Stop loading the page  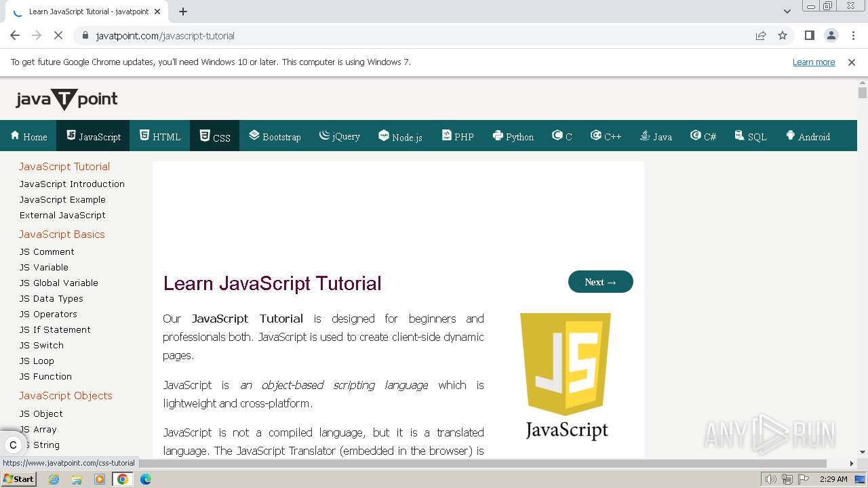pyautogui.click(x=58, y=35)
